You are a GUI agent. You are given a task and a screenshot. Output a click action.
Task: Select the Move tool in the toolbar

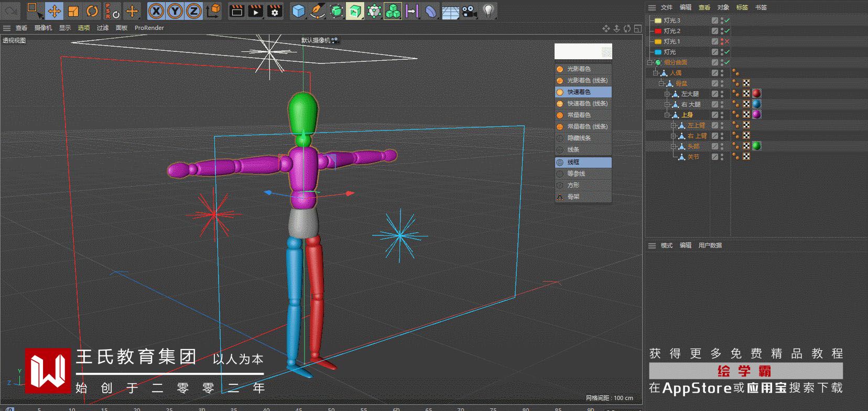[54, 11]
